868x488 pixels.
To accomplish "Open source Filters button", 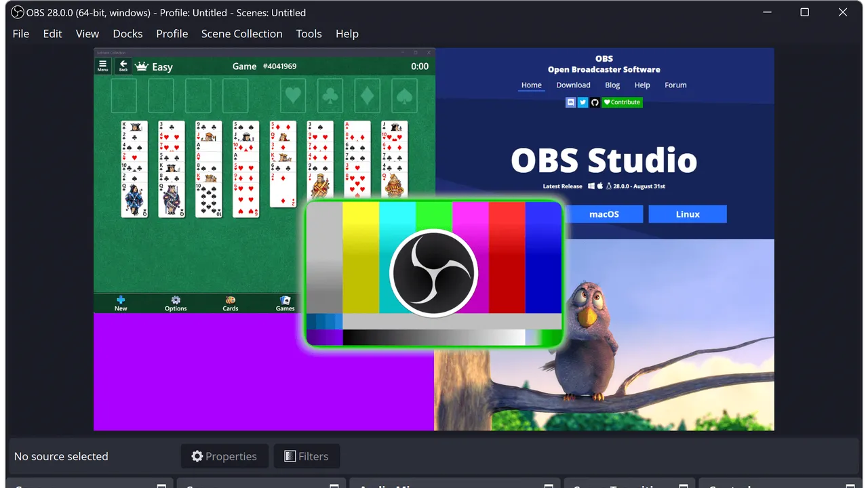I will 307,456.
